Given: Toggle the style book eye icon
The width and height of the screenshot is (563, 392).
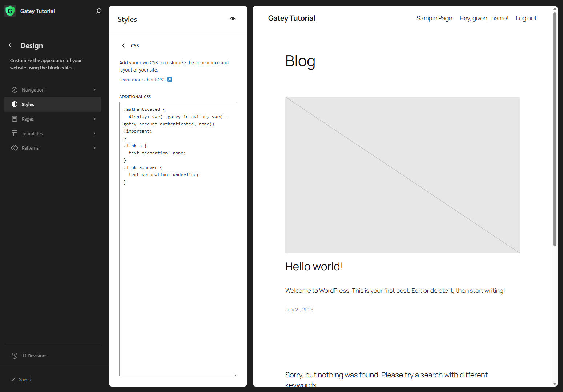Looking at the screenshot, I should point(233,19).
